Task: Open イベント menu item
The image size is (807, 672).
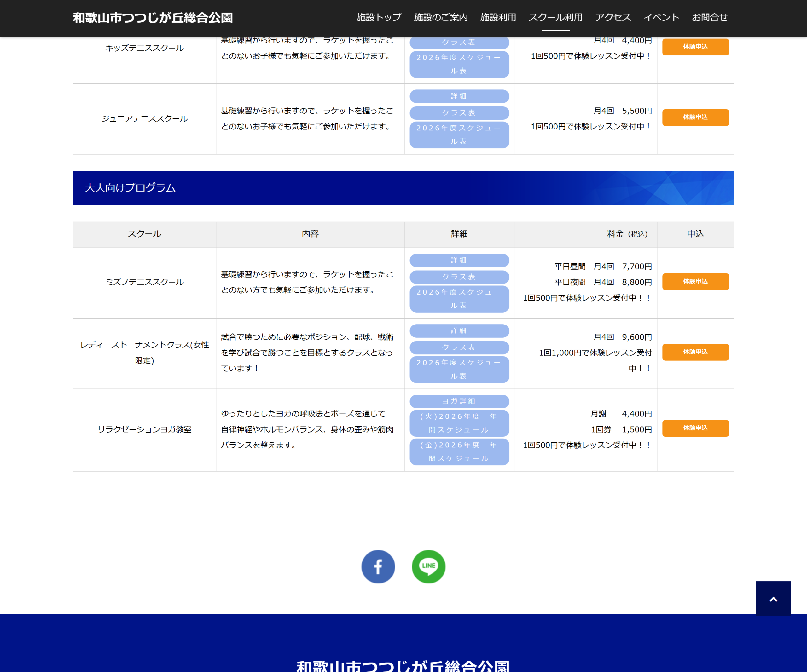Action: (x=661, y=18)
